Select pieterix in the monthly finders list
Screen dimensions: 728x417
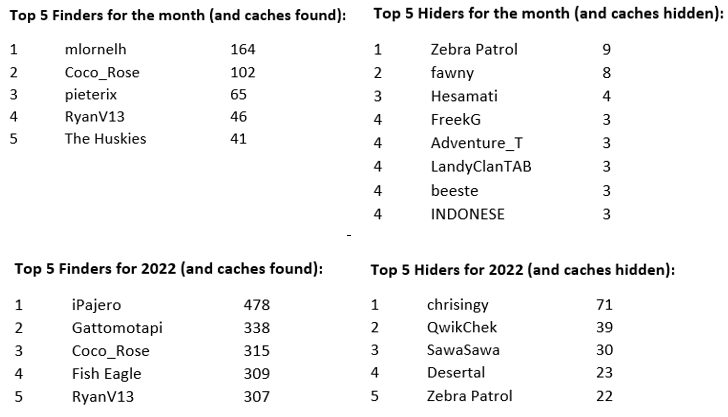90,95
